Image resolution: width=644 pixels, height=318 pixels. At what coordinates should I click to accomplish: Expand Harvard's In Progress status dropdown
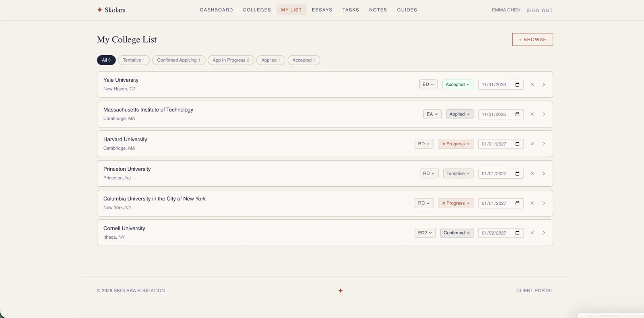tap(456, 144)
